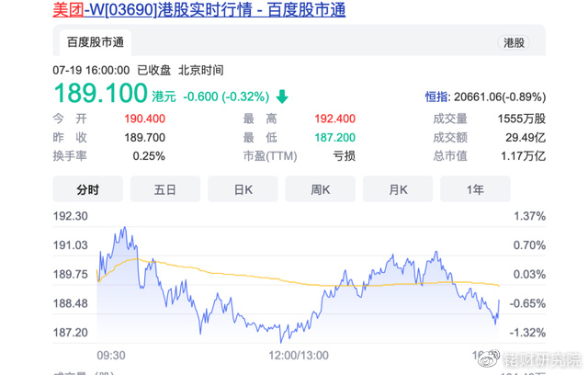Click the 市盈(TTM) value 亏损

(345, 156)
